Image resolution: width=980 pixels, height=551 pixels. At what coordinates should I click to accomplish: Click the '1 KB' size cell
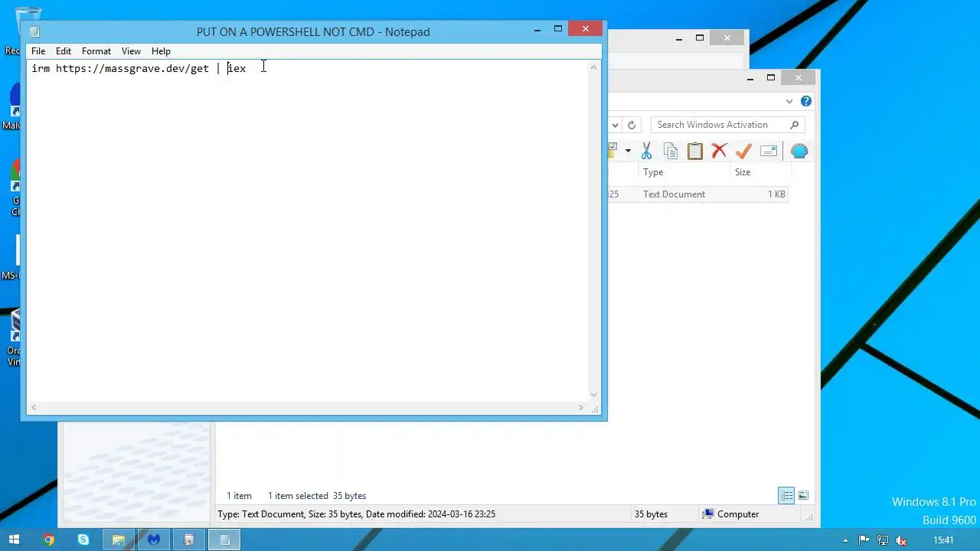[x=776, y=194]
